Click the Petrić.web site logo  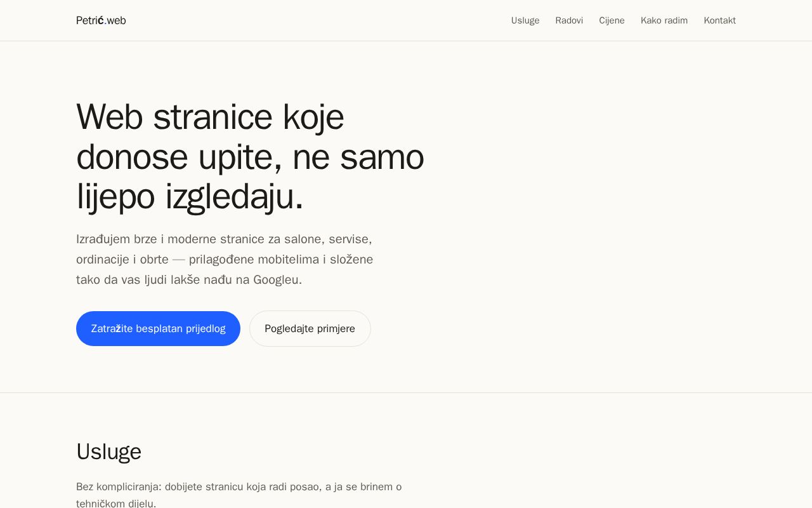coord(101,20)
